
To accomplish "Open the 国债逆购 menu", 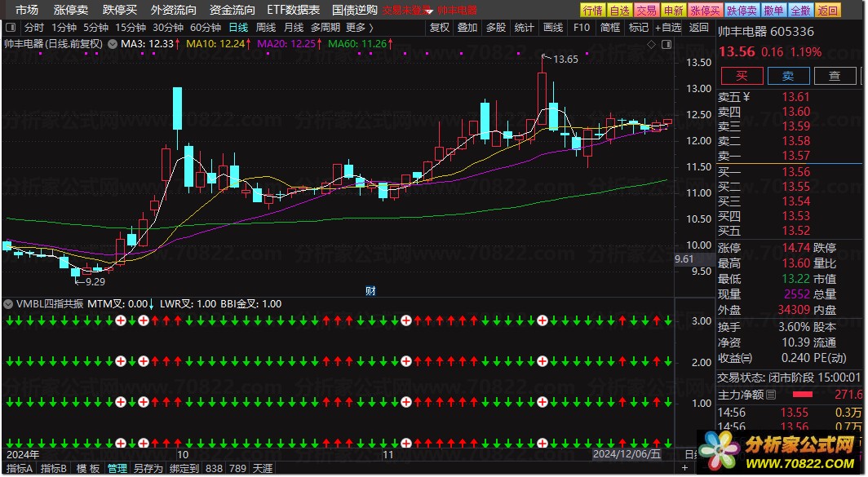I will pyautogui.click(x=354, y=10).
